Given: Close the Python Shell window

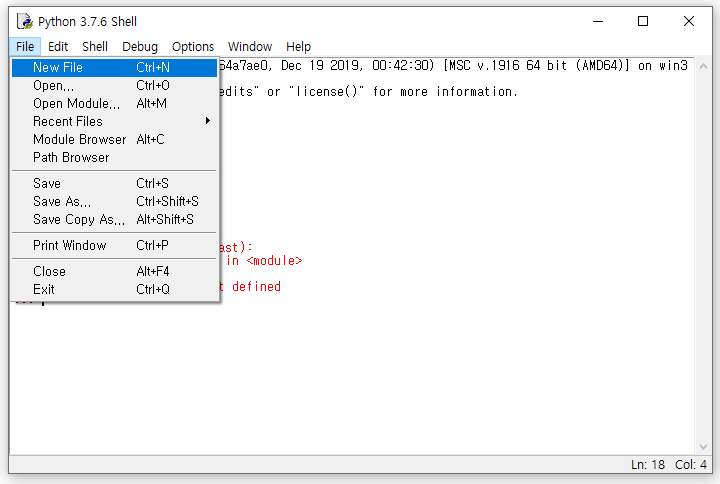Looking at the screenshot, I should 689,21.
